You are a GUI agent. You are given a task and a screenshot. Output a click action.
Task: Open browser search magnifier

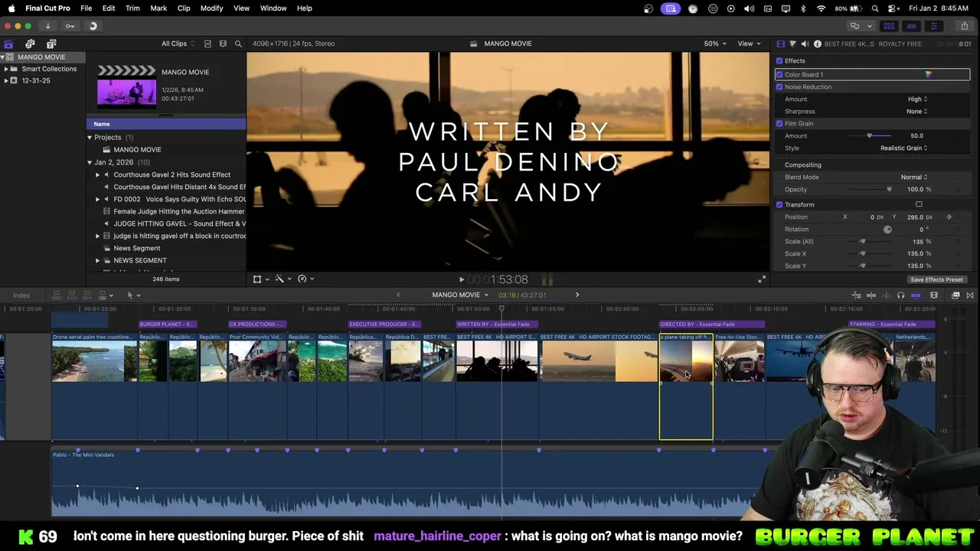[238, 44]
